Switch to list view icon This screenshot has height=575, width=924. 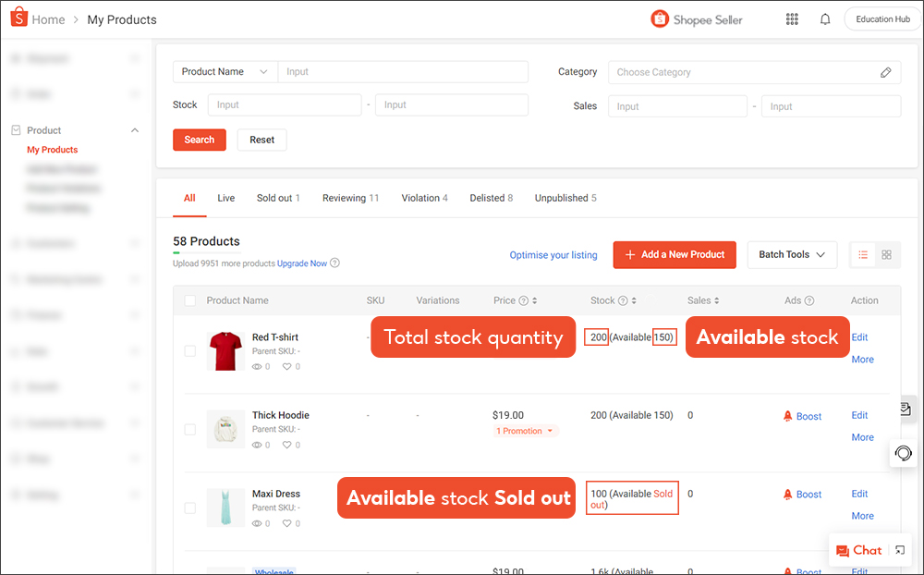pyautogui.click(x=863, y=255)
